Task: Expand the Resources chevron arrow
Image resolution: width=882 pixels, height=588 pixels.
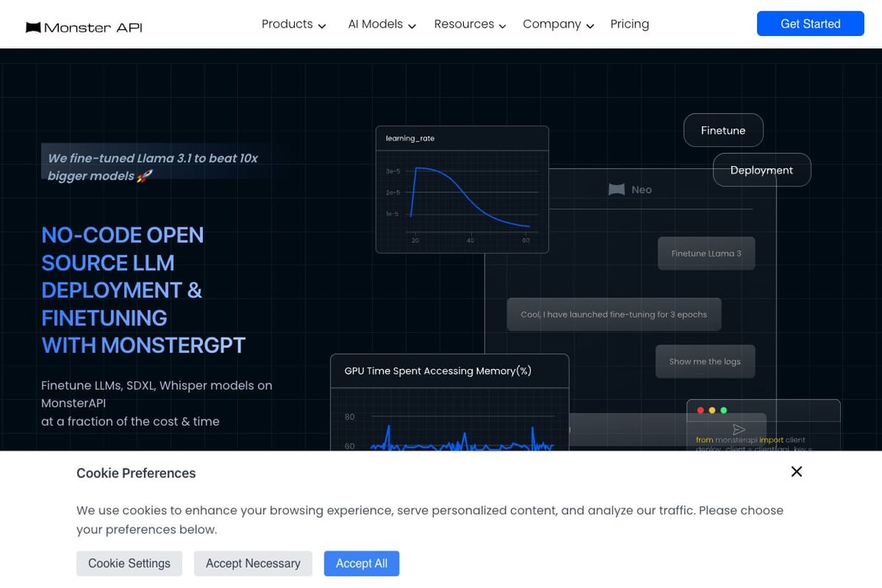Action: pos(502,26)
